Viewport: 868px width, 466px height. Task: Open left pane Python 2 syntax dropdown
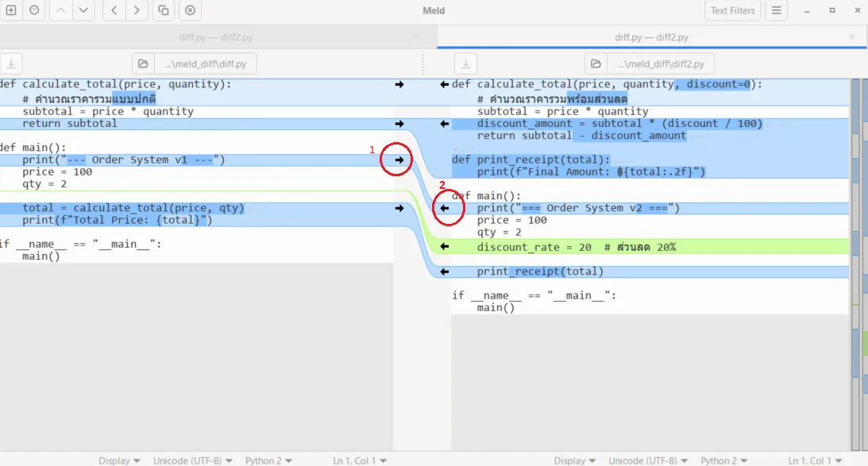coord(268,460)
